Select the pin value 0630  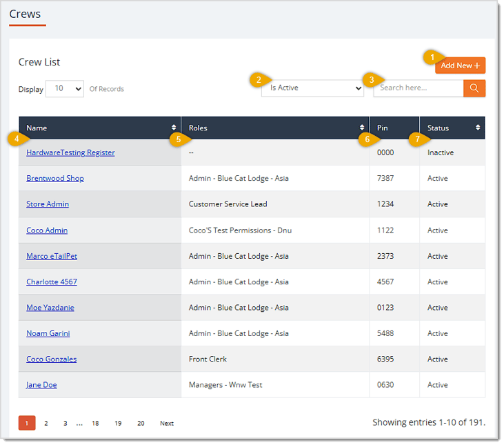click(x=385, y=385)
